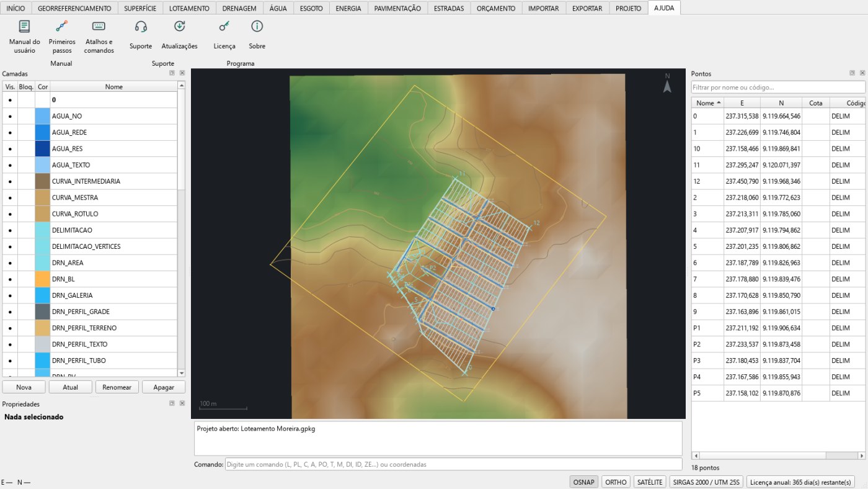
Task: Click the Renomear layer button
Action: pos(117,387)
